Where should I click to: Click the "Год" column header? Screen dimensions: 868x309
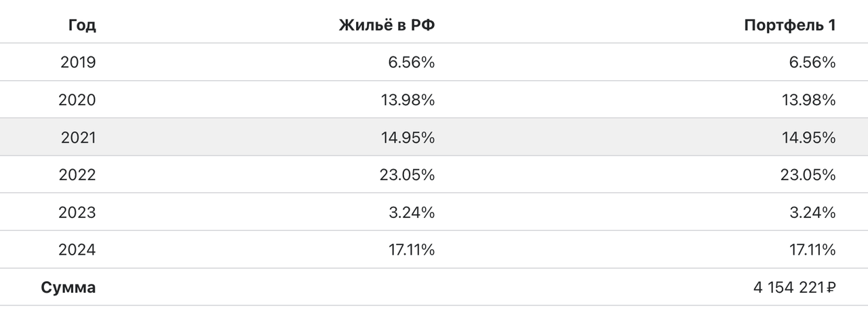[x=82, y=25]
